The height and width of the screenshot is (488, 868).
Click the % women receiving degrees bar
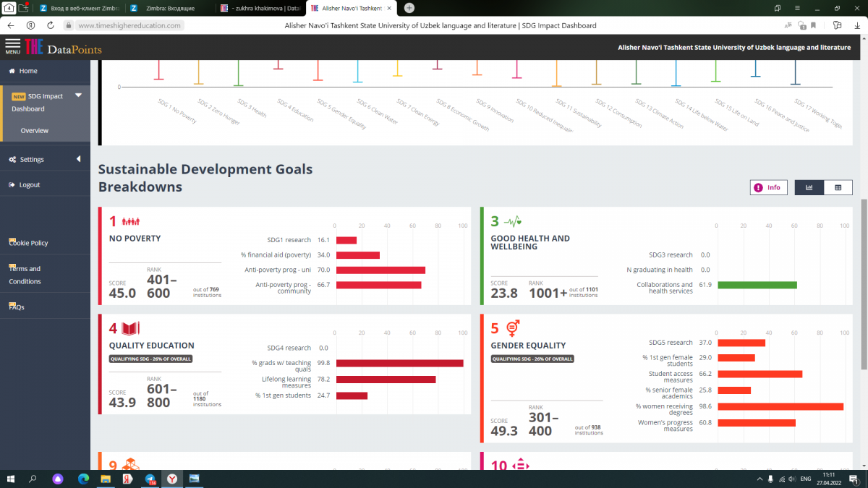(x=780, y=406)
